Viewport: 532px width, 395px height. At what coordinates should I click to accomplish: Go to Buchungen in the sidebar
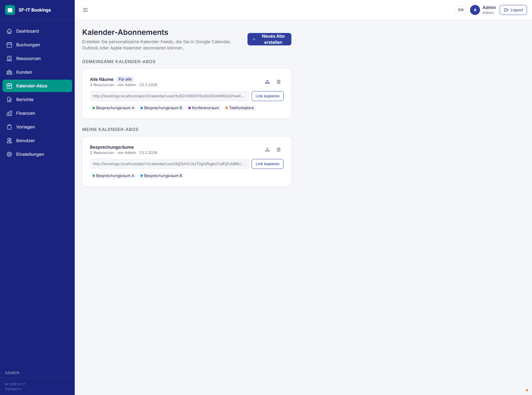click(37, 45)
